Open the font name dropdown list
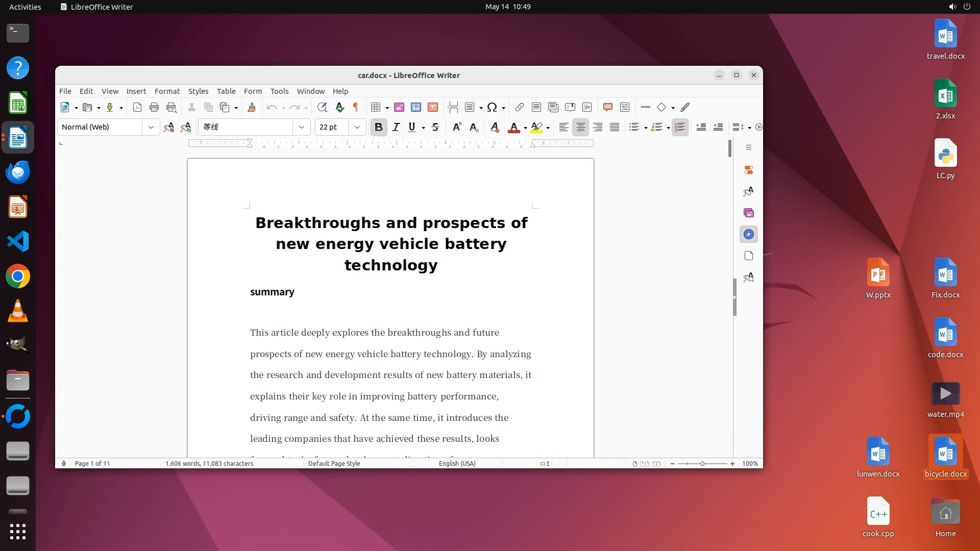 click(302, 127)
